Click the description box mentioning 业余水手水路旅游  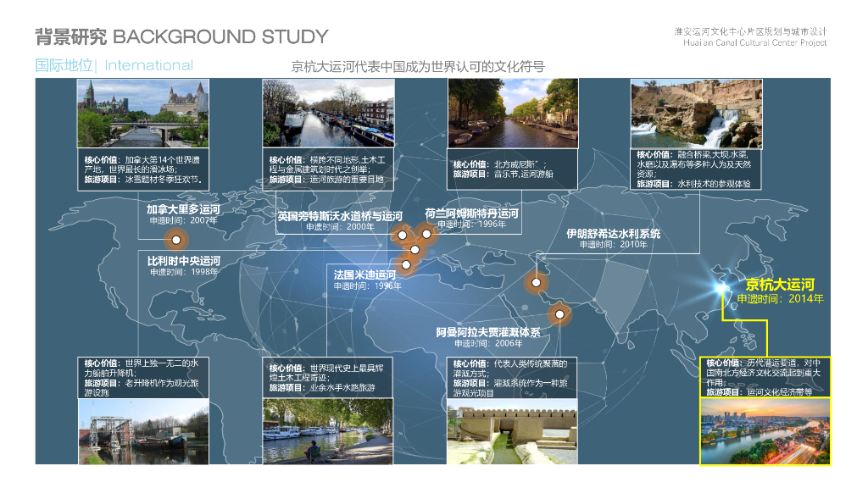[x=328, y=377]
